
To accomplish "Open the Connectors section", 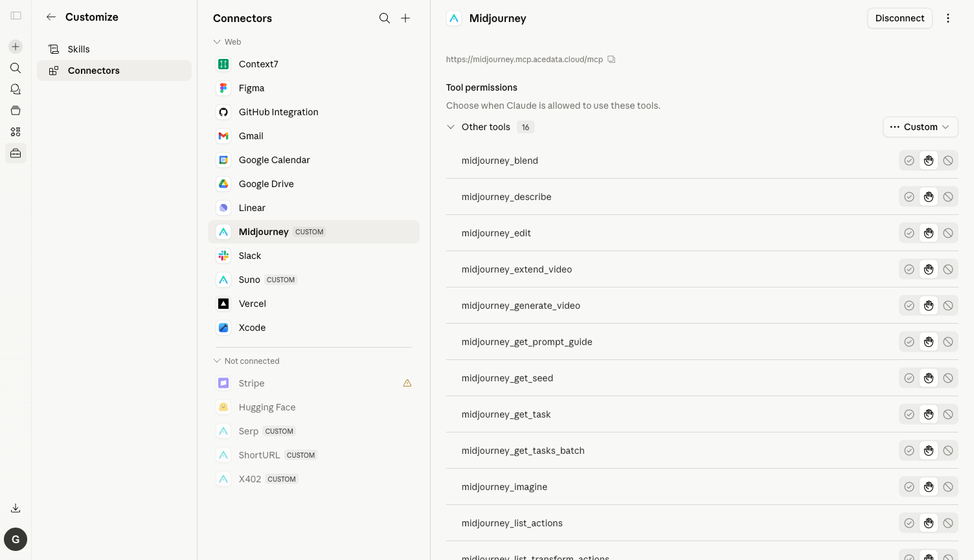I will (114, 71).
